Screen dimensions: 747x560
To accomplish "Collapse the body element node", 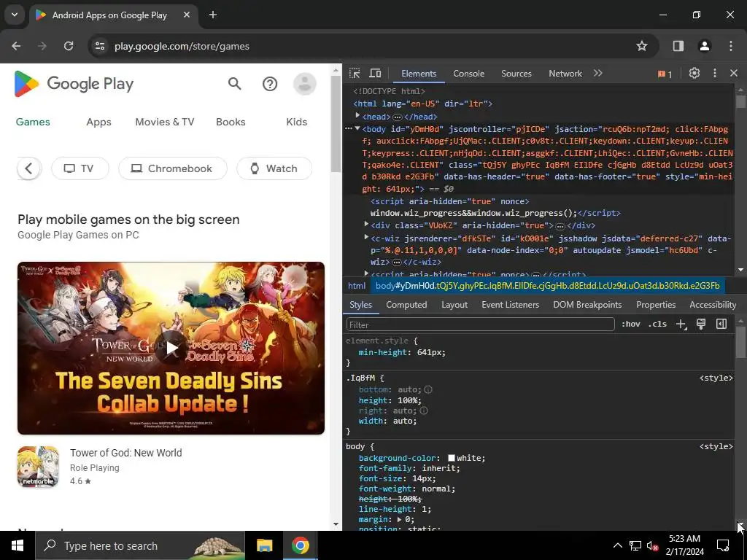I will 357,128.
